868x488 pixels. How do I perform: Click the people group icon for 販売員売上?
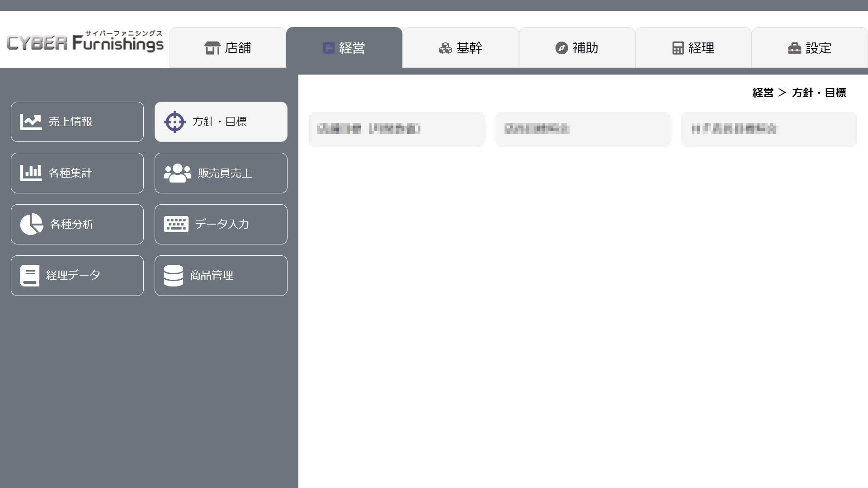177,173
